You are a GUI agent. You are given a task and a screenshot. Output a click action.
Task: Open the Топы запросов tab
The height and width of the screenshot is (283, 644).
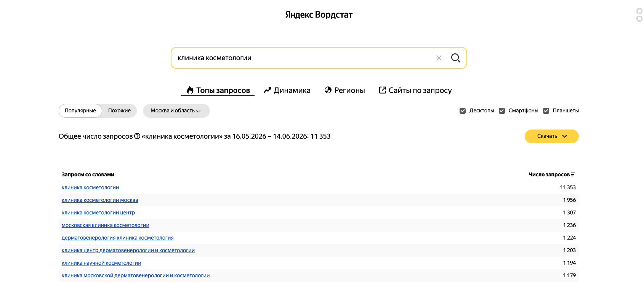218,90
